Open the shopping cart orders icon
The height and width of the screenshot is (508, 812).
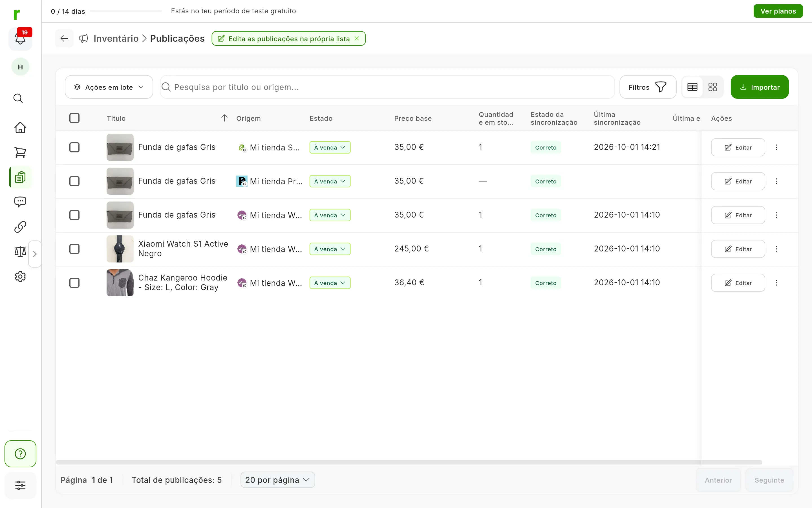point(20,152)
